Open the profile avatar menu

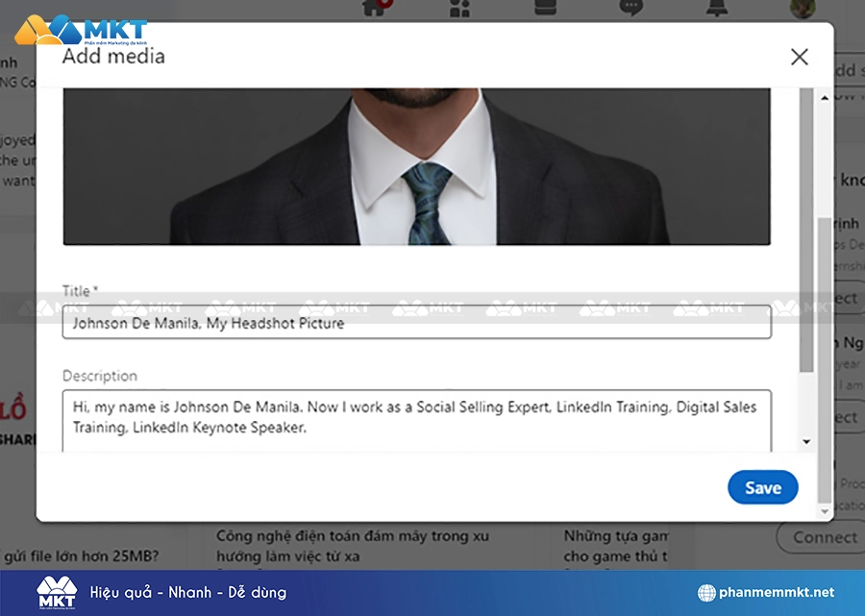coord(803,9)
